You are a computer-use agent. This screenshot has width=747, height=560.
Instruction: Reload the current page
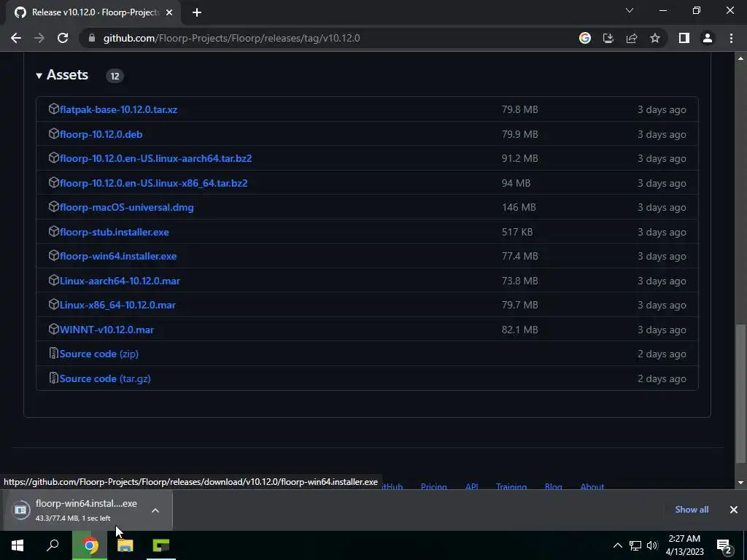[63, 38]
